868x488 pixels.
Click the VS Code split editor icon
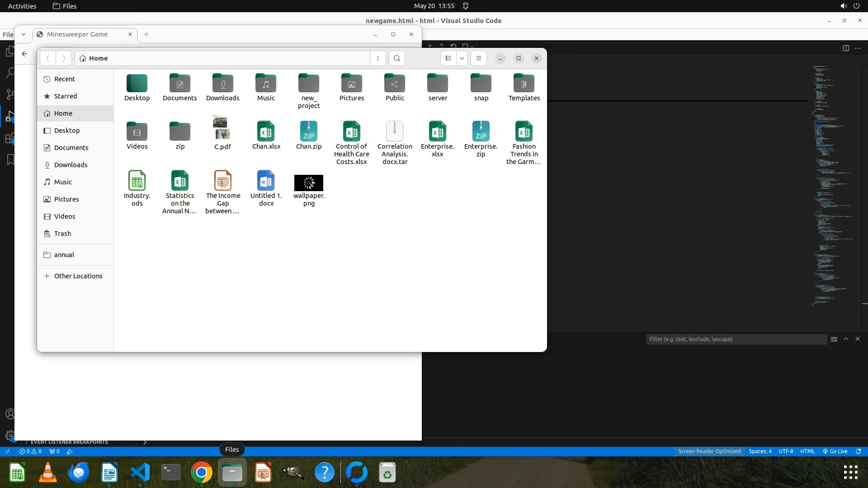coord(845,48)
